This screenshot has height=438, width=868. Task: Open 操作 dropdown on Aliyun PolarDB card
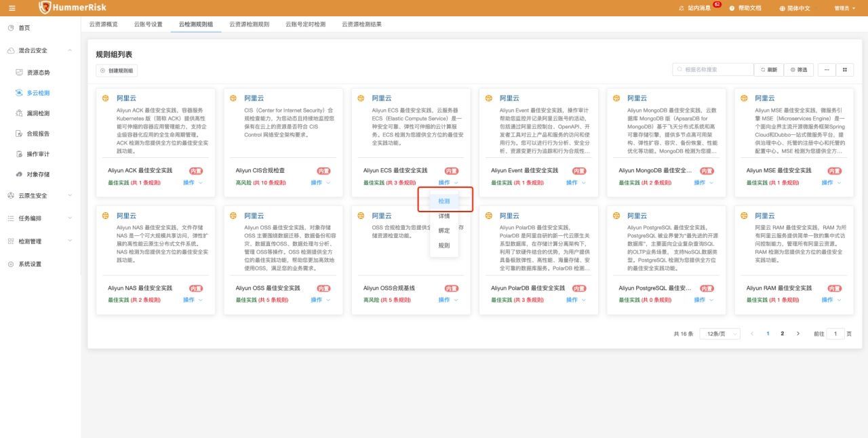click(576, 300)
